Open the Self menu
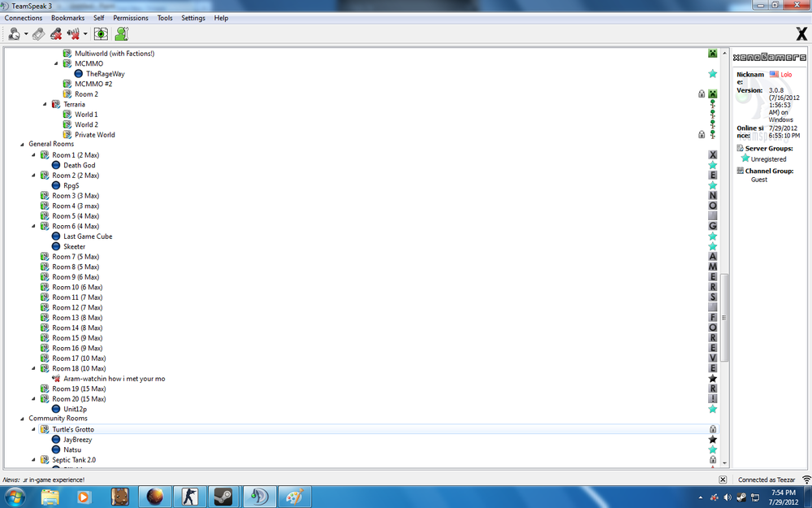Viewport: 812px width, 508px height. click(99, 18)
